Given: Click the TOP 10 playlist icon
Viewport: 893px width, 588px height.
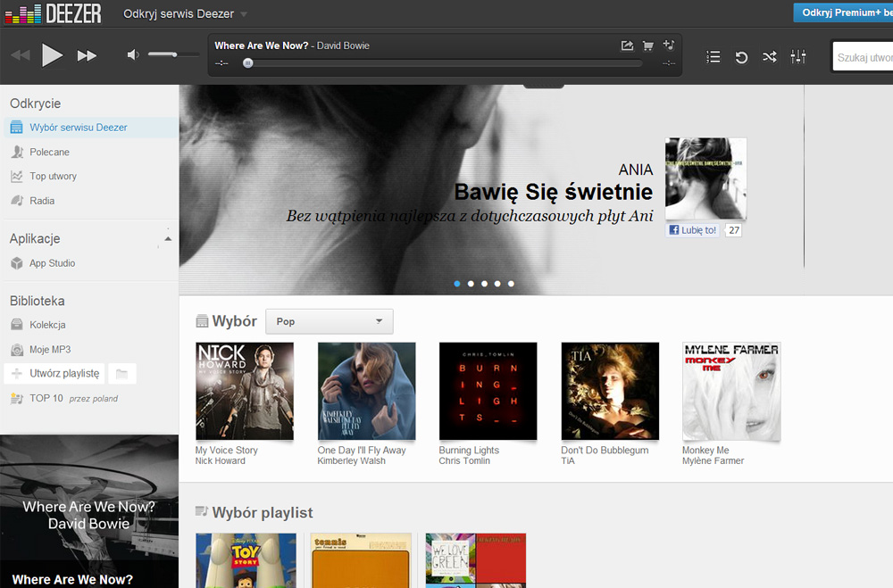Looking at the screenshot, I should [x=17, y=399].
